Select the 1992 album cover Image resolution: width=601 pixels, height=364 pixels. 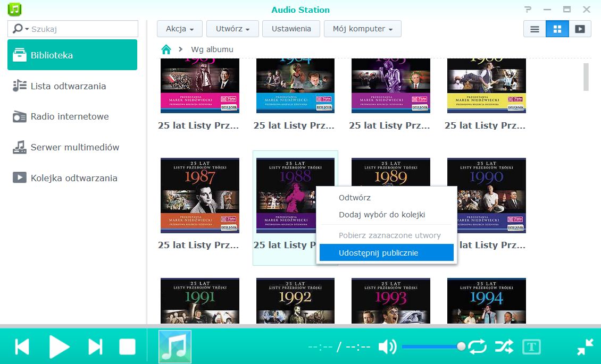(x=295, y=301)
